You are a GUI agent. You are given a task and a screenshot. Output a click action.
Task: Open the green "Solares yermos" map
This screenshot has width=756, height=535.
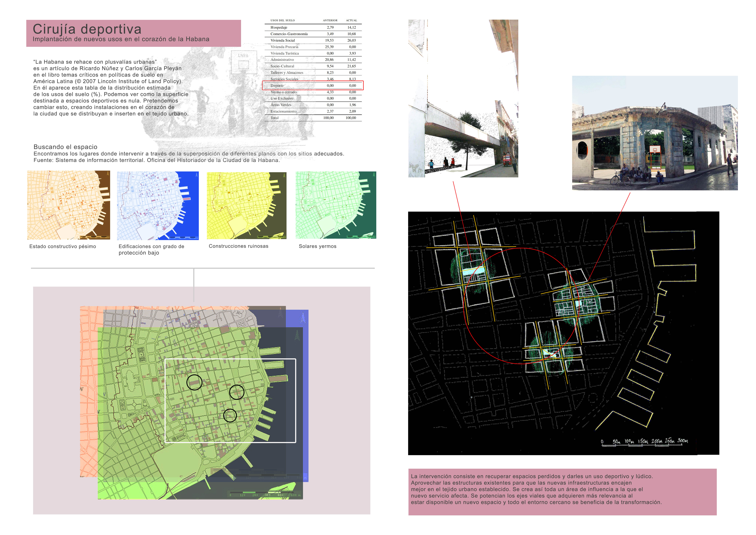(x=336, y=205)
